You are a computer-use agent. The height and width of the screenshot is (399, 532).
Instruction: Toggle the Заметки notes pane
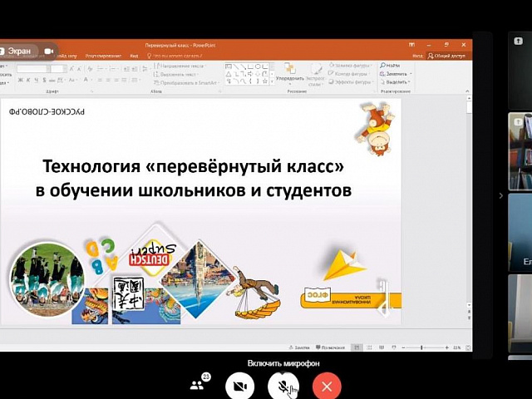point(299,347)
